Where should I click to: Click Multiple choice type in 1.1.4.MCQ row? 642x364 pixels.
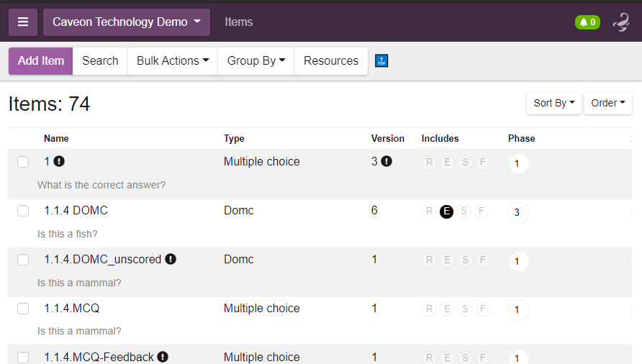tap(262, 309)
